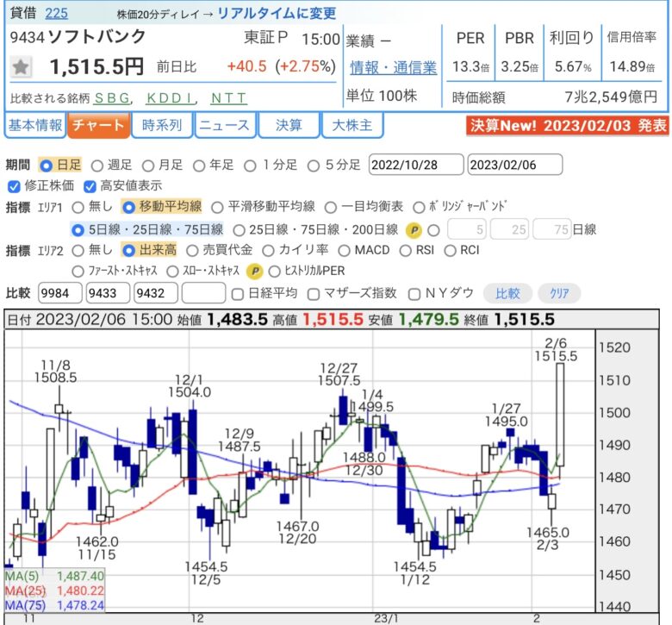Select RSI indicator
Screen dimensions: 672x625
[405, 251]
